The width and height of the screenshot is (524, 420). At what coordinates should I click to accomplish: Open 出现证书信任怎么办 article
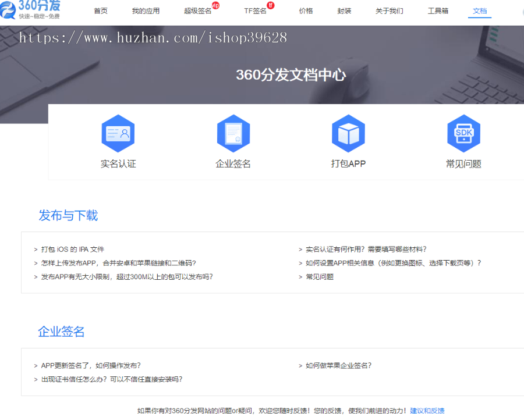pos(112,379)
